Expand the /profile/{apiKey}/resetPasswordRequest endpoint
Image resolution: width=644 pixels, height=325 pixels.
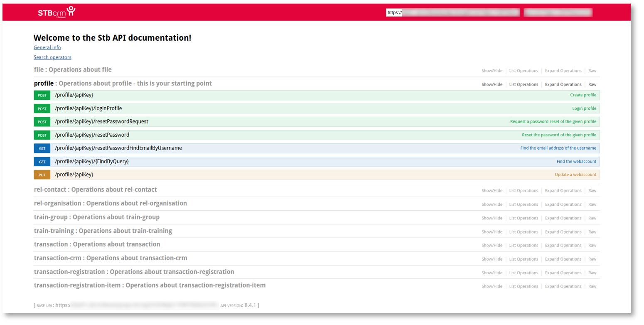[101, 122]
